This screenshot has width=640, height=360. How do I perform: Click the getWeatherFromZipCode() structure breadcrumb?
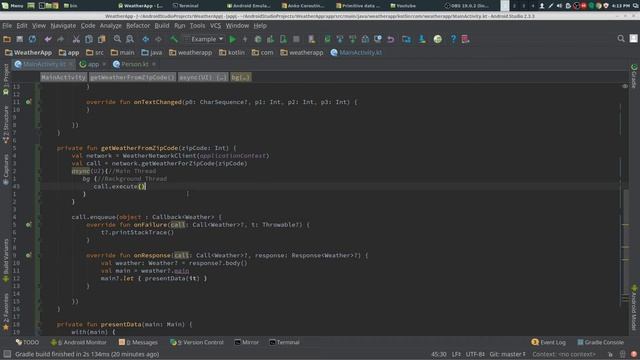132,77
